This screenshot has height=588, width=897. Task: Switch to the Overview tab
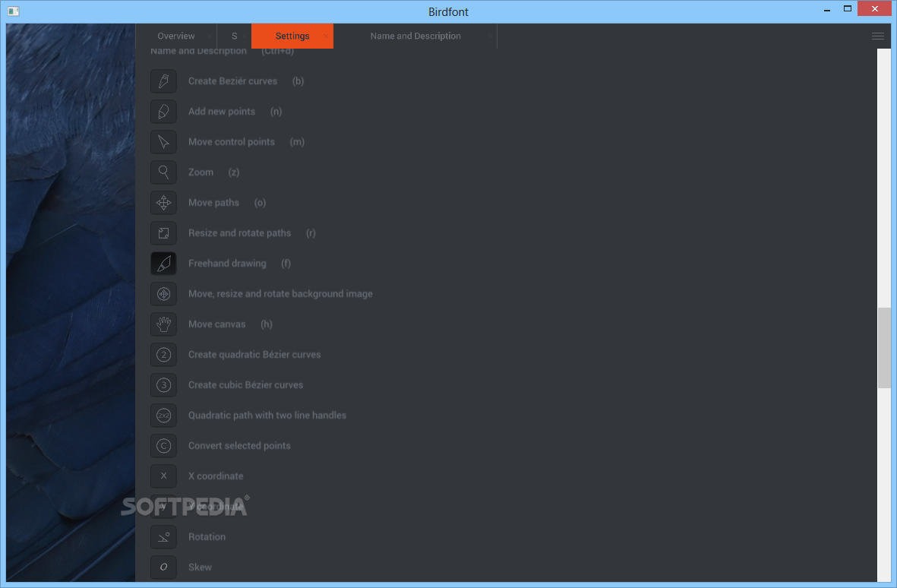[176, 36]
